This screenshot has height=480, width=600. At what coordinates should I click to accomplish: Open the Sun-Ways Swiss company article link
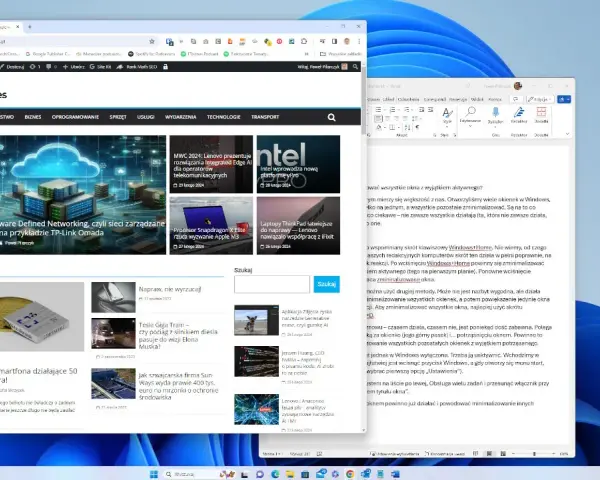178,386
